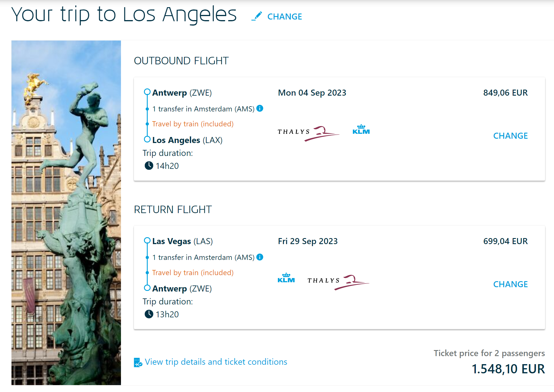This screenshot has width=554, height=392.
Task: Click the return date Fri 29 Sep 2023
Action: coord(308,241)
